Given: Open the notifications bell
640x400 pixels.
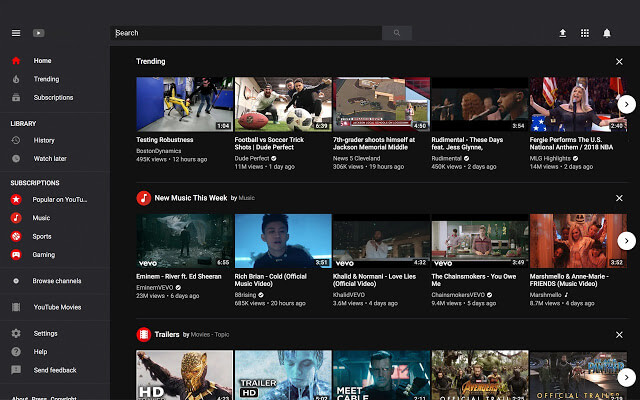Looking at the screenshot, I should click(x=607, y=33).
